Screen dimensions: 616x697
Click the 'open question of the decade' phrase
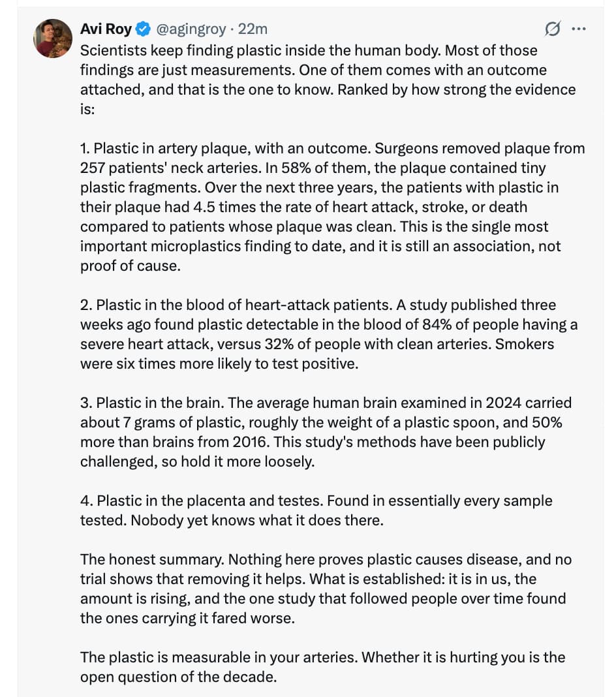pos(177,677)
